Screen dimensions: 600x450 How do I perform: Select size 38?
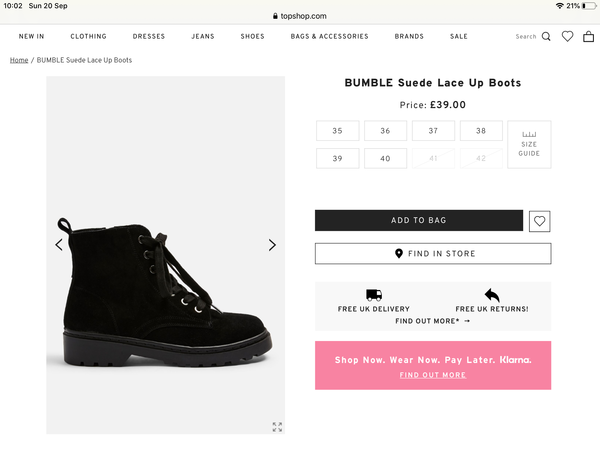click(x=481, y=131)
